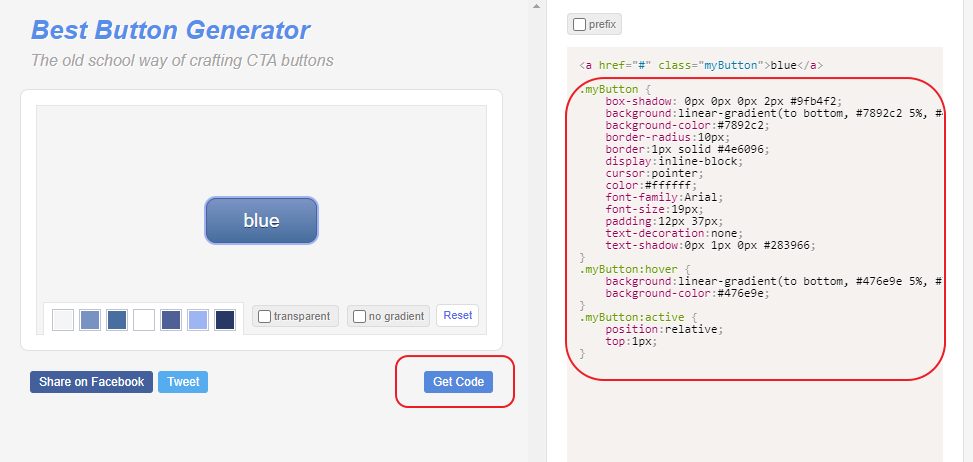Pick the #7892c2 light blue swatch
Viewport: 973px width, 462px height.
[90, 320]
